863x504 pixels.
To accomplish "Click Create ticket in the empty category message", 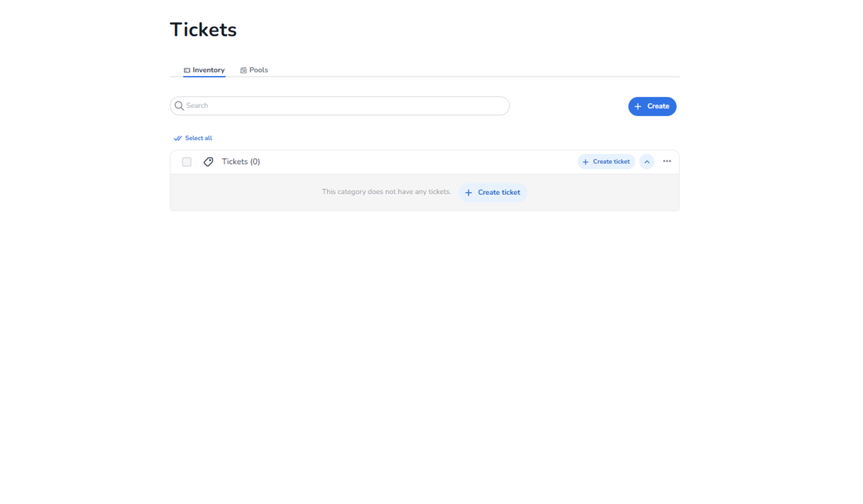I will pyautogui.click(x=498, y=192).
